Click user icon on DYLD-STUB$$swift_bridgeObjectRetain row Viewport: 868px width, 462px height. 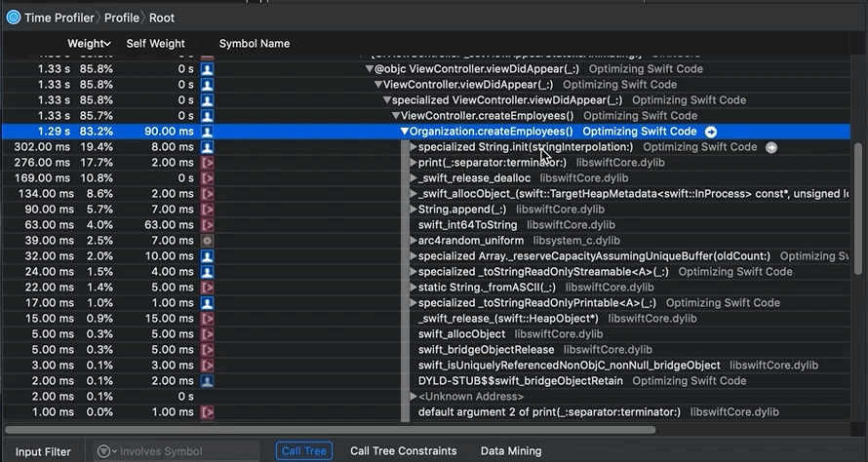[207, 381]
